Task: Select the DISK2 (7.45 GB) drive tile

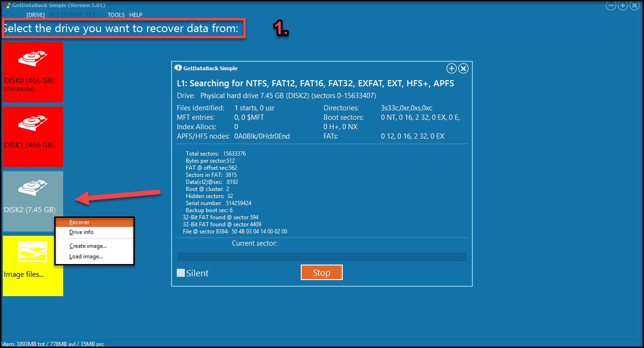Action: (33, 201)
